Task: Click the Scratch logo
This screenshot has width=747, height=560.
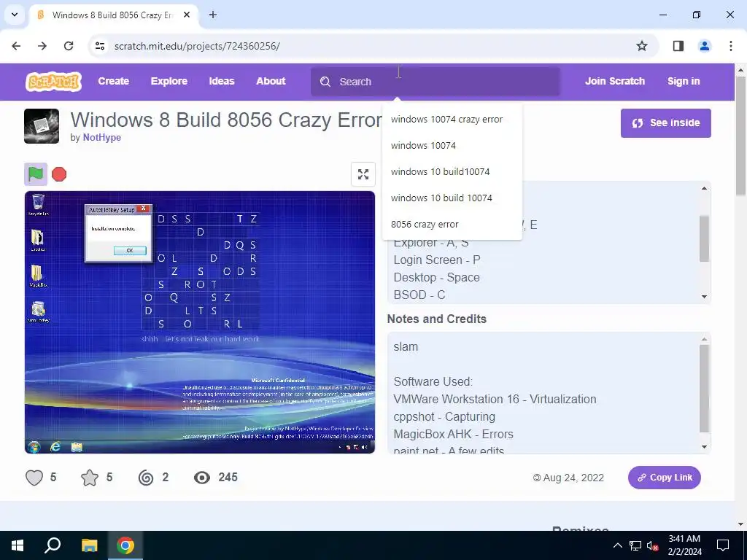Action: coord(53,82)
